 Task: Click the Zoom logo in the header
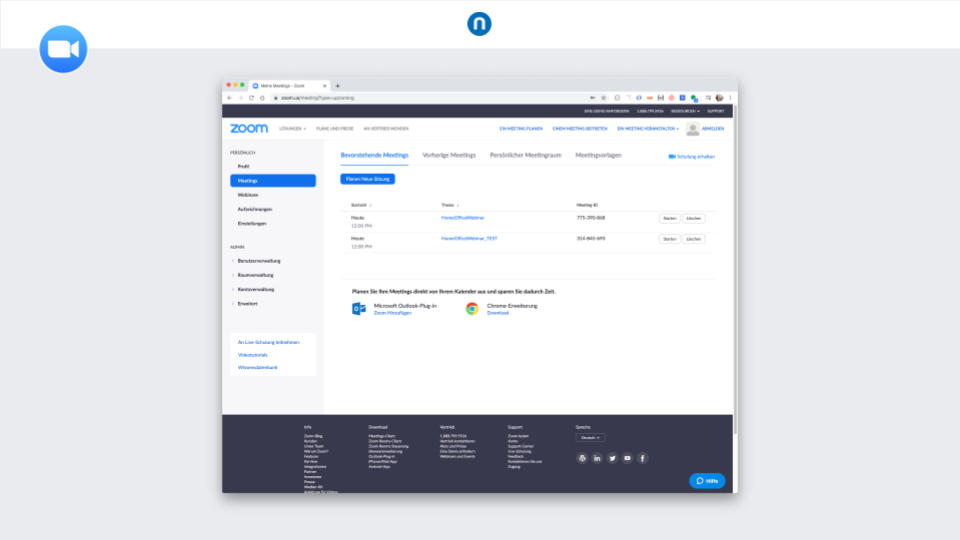248,129
